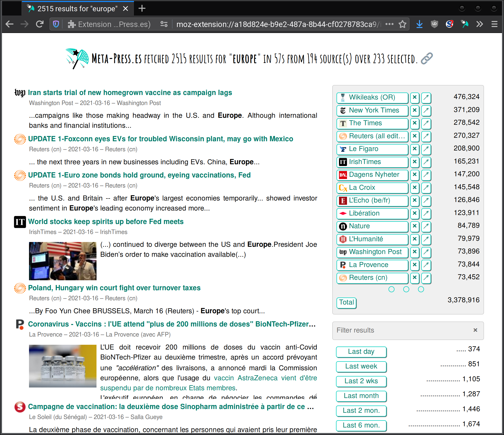This screenshot has width=504, height=435.
Task: Click the Meta-Press.es extension toolbar icon
Action: tap(464, 24)
